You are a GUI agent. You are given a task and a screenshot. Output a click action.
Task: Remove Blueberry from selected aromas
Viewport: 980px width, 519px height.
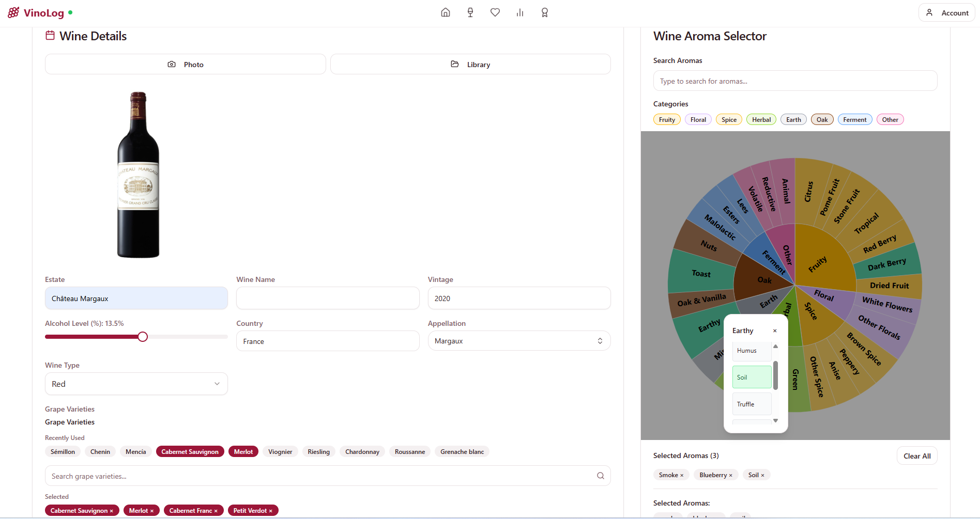pyautogui.click(x=730, y=475)
